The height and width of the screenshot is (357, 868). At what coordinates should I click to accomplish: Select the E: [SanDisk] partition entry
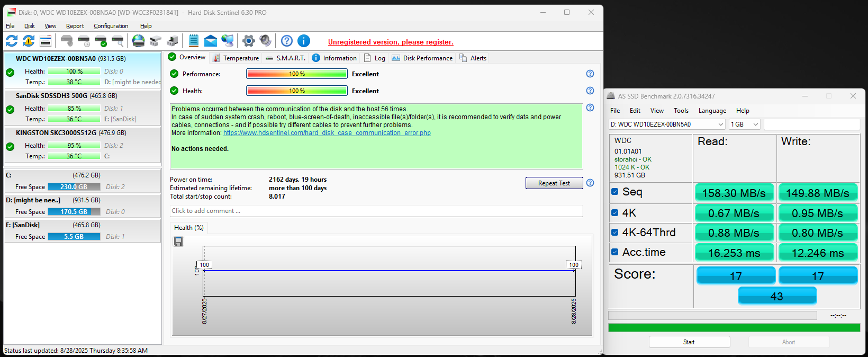(83, 230)
